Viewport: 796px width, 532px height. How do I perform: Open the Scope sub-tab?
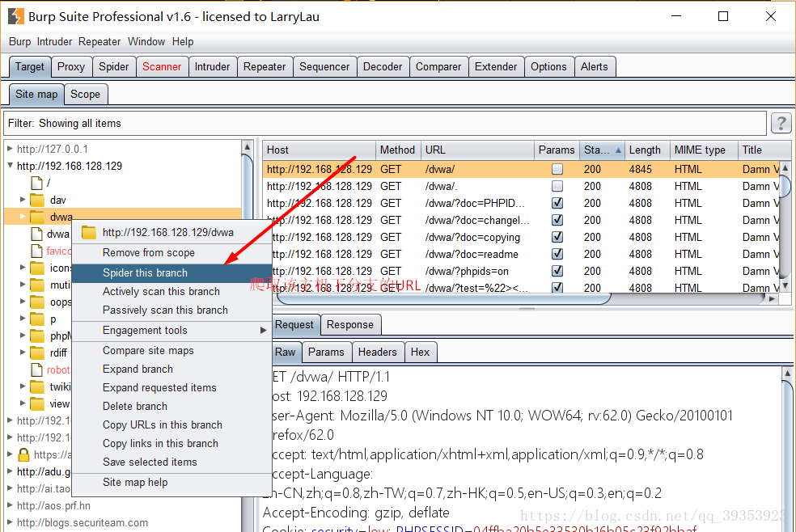(x=85, y=94)
